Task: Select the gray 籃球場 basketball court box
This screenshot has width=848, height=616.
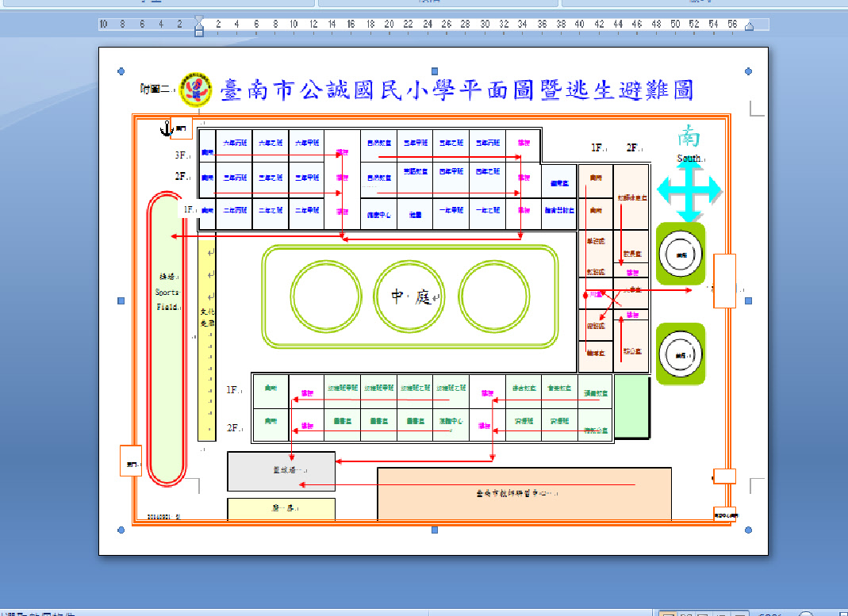Action: point(281,471)
